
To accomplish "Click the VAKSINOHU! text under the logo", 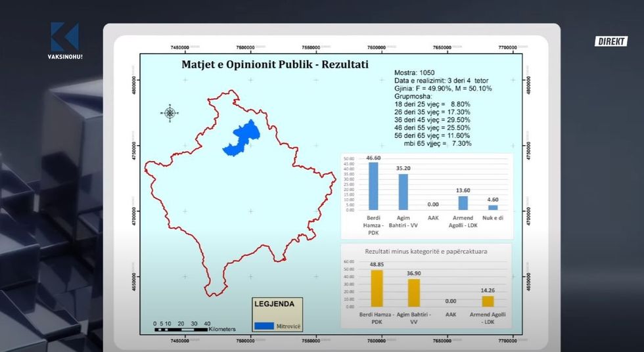I will (64, 56).
